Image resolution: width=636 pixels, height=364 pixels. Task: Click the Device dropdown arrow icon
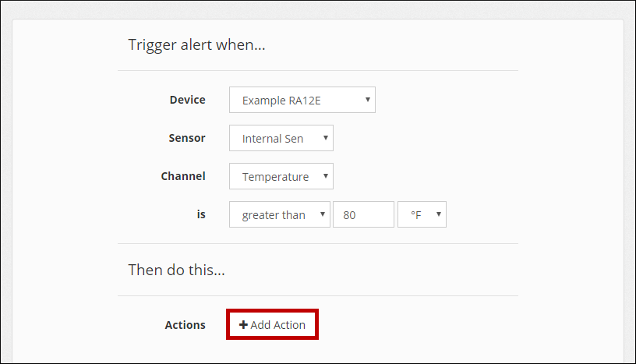(367, 100)
